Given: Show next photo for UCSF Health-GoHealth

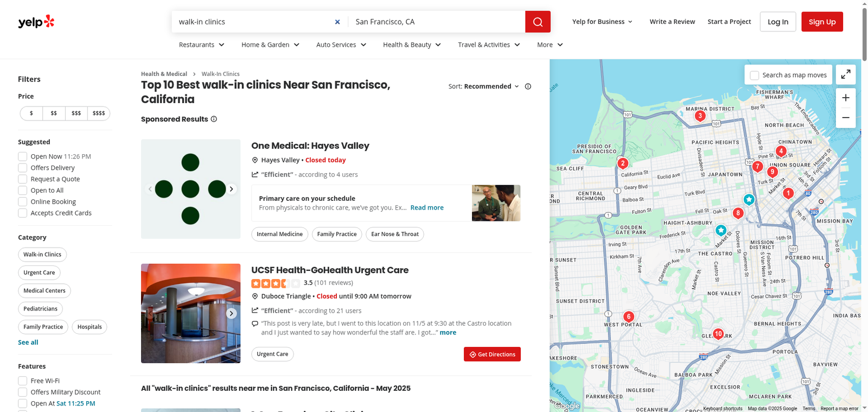Looking at the screenshot, I should pos(231,313).
